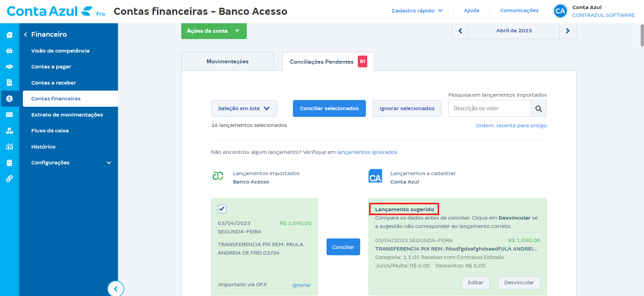This screenshot has width=644, height=296.
Task: Click Ignorar link on imported entry
Action: tap(301, 285)
